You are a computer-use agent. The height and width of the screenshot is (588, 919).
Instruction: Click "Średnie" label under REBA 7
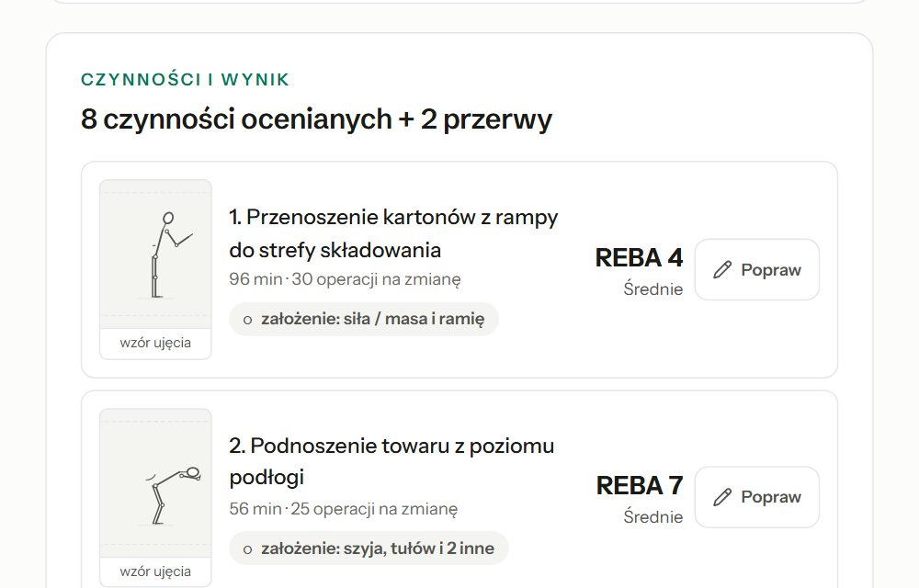[652, 517]
